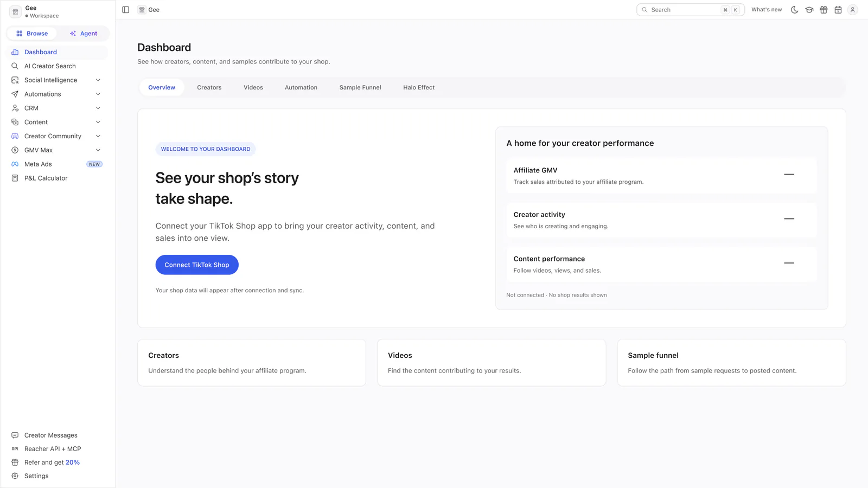Click the Content sidebar icon
The image size is (868, 488).
pyautogui.click(x=15, y=123)
